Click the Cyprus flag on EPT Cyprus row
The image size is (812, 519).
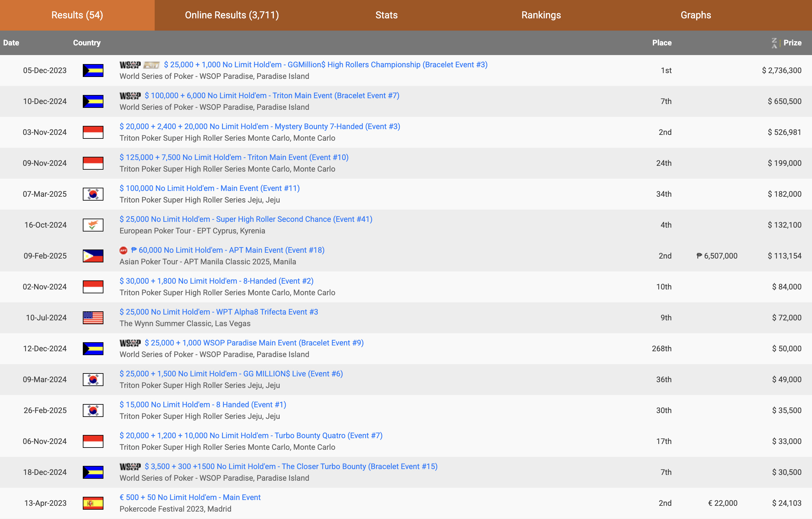click(x=93, y=225)
